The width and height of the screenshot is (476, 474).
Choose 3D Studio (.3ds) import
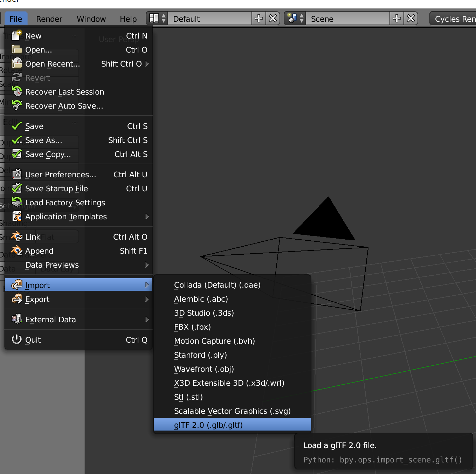point(232,313)
